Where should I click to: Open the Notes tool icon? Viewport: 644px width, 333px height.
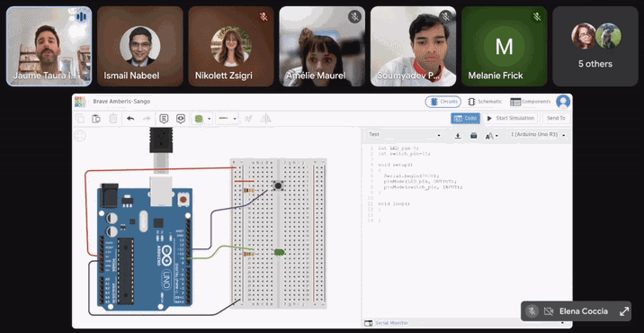tap(164, 119)
